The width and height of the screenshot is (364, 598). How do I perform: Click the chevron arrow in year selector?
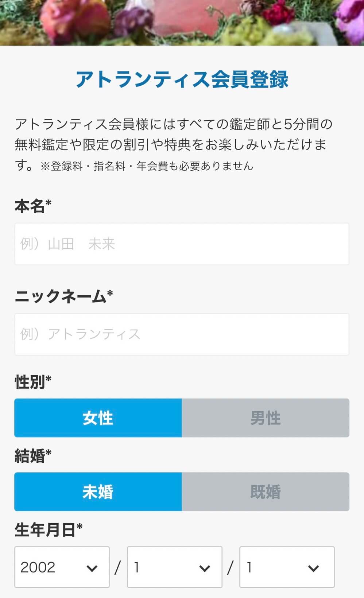pyautogui.click(x=92, y=568)
